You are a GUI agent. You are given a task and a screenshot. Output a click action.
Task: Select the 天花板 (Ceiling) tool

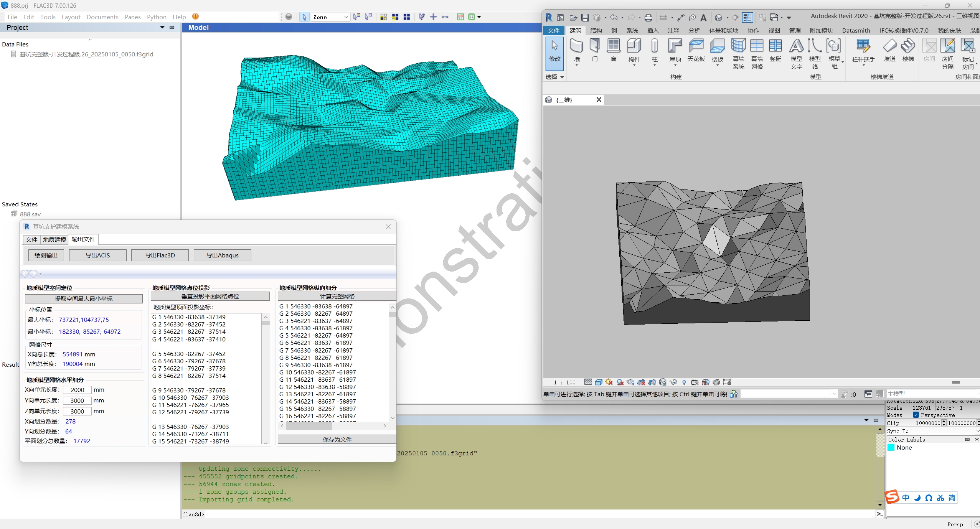click(696, 50)
